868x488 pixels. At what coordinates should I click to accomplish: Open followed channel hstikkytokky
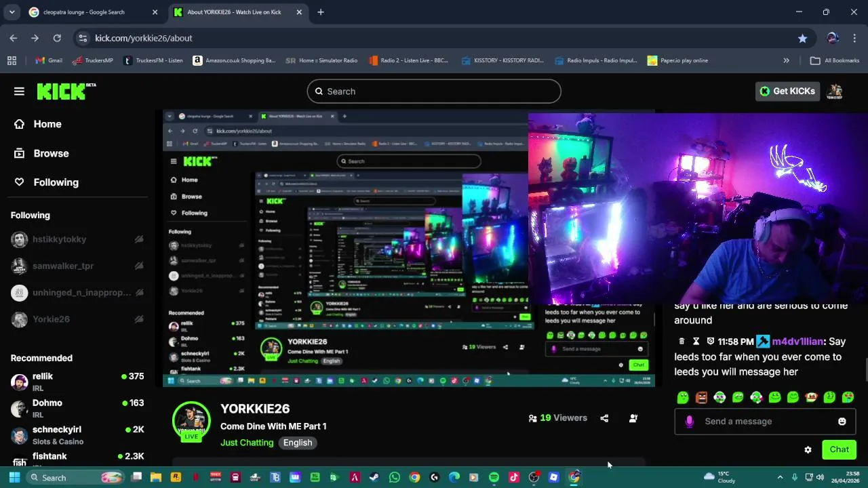coord(59,239)
